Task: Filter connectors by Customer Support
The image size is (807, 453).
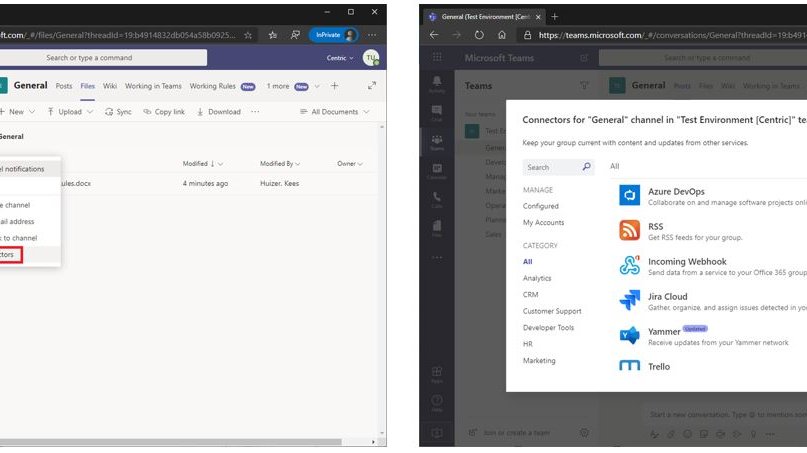Action: tap(552, 311)
